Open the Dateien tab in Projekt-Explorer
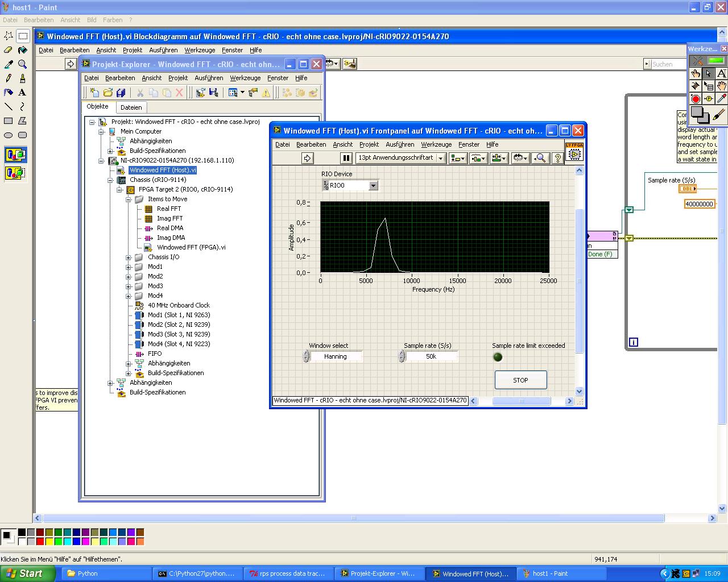This screenshot has height=582, width=728. (131, 107)
